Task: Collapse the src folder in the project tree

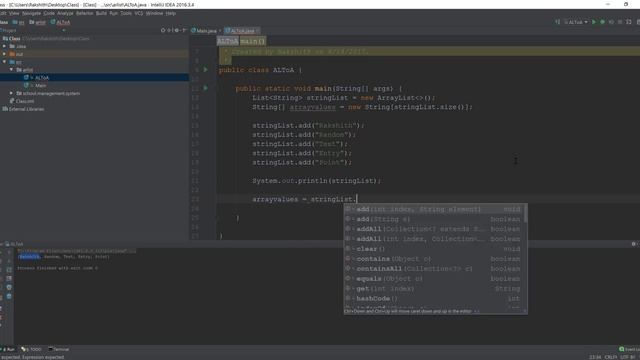Action: coord(4,62)
